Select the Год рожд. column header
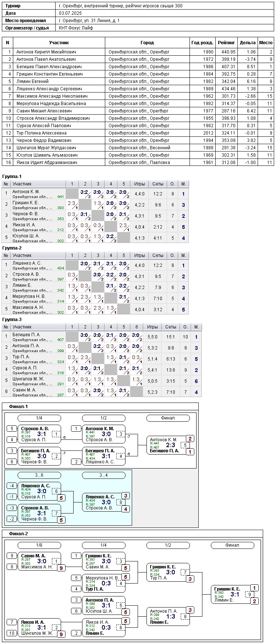Viewport: 276px width, 644px height. [x=202, y=43]
